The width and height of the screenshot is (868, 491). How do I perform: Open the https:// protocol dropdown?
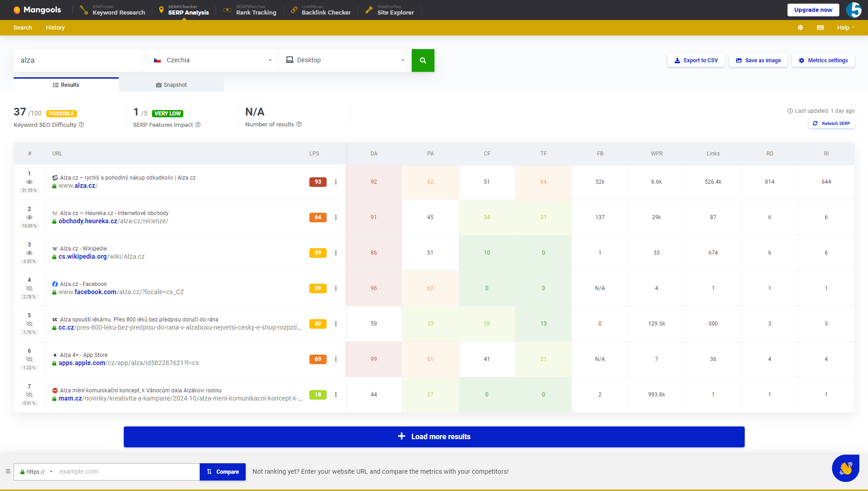coord(37,472)
